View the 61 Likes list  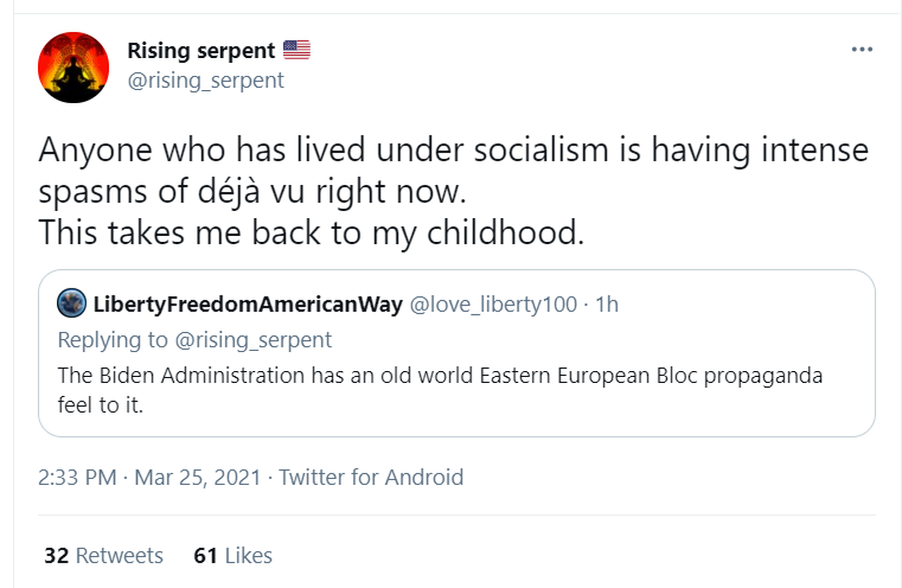pyautogui.click(x=232, y=556)
